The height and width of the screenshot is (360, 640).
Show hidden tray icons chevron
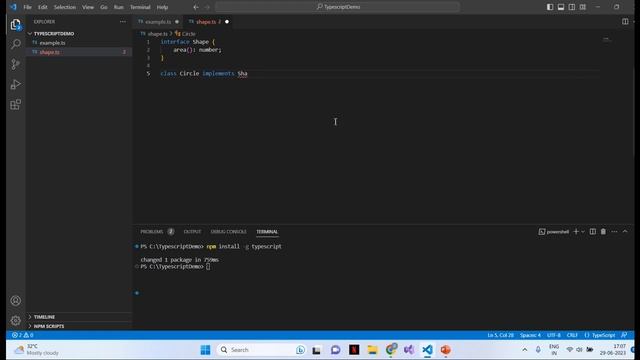[524, 350]
